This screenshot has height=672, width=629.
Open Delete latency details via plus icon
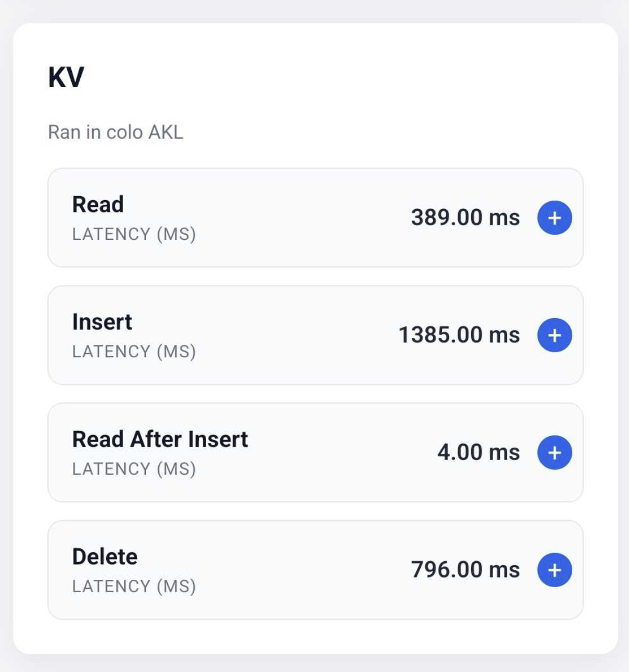click(554, 570)
